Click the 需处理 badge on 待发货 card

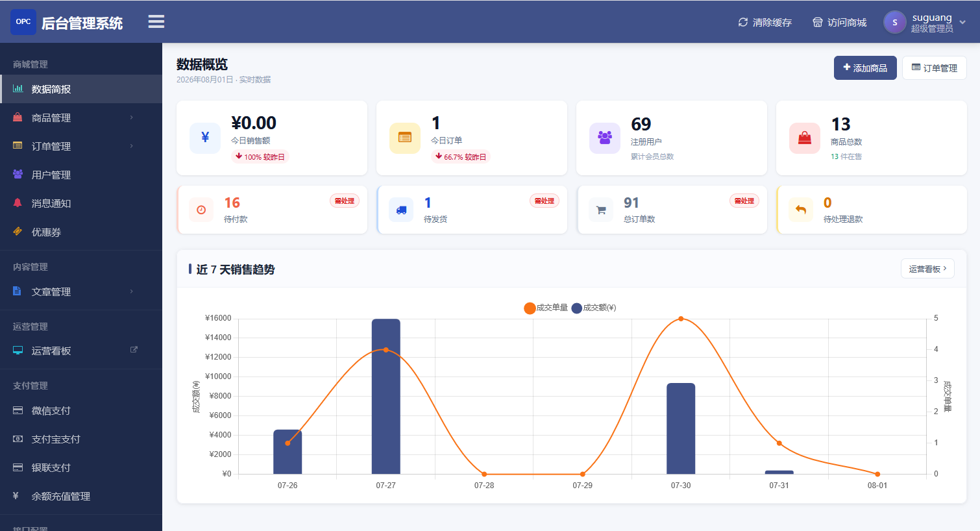click(545, 201)
